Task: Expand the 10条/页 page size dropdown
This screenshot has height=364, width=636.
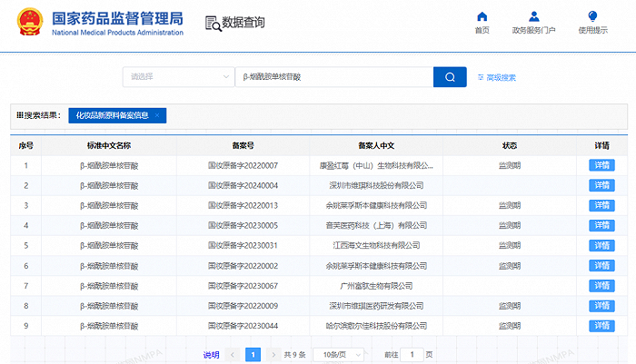Action: pos(337,354)
